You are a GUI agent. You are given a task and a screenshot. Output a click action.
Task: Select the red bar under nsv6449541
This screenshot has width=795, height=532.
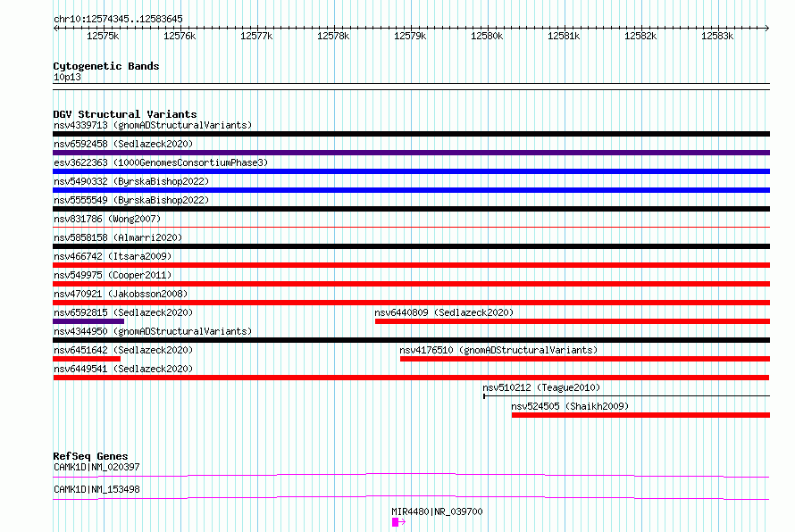(x=411, y=378)
